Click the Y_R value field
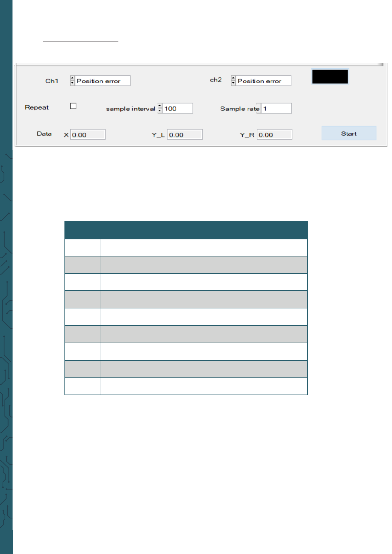This screenshot has height=554, width=392. tap(275, 135)
